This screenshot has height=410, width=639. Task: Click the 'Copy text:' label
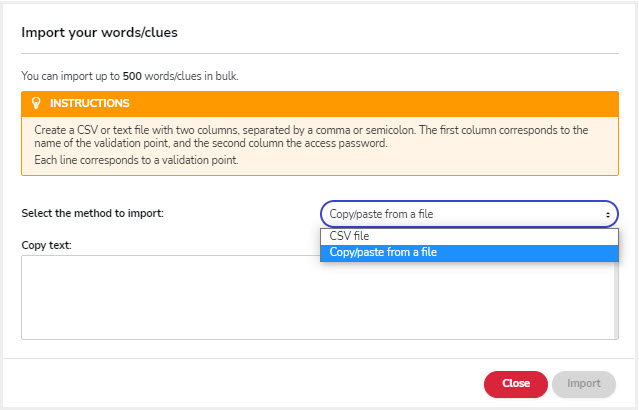pos(46,245)
